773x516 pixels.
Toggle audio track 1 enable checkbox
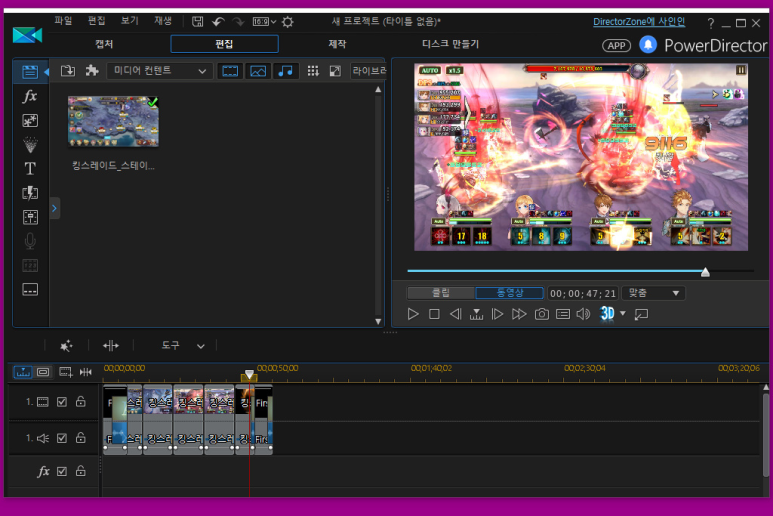[x=62, y=438]
